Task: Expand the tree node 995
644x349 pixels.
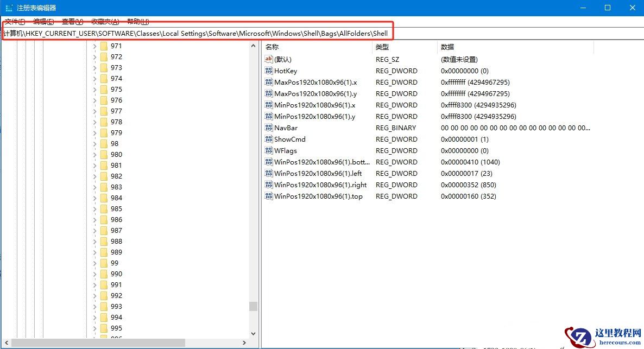Action: point(93,328)
